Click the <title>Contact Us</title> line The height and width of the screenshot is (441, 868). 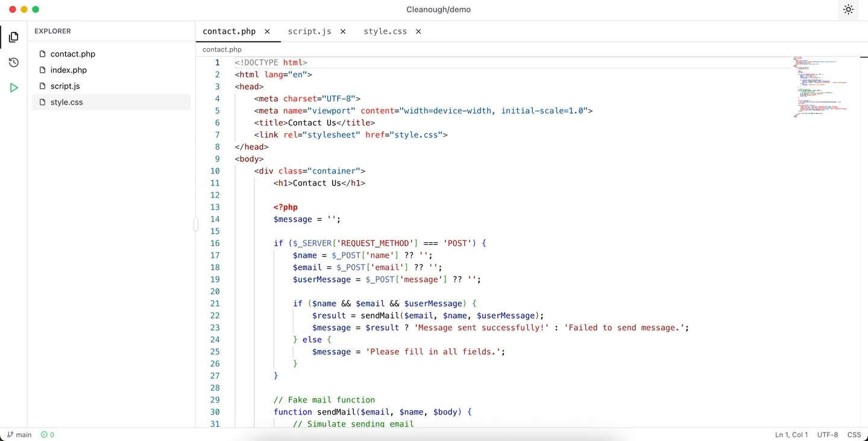(315, 123)
